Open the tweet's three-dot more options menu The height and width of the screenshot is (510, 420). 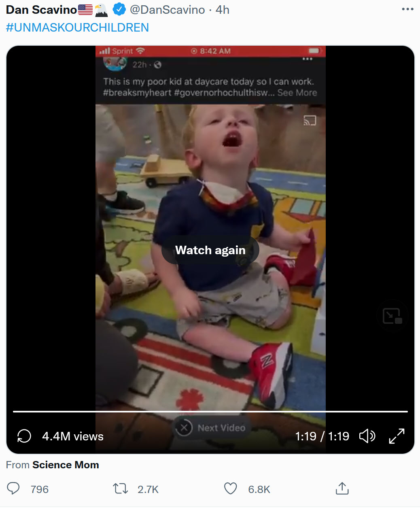[x=407, y=9]
